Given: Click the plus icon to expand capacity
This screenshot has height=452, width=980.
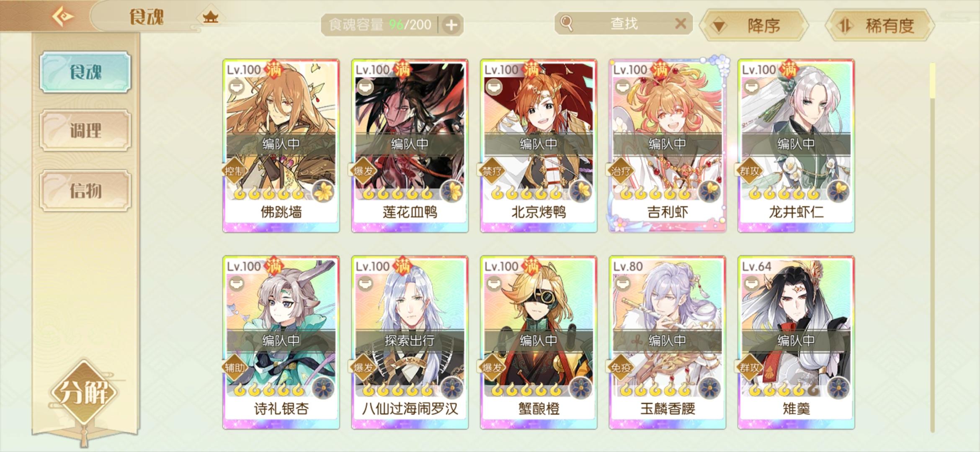Looking at the screenshot, I should [451, 25].
